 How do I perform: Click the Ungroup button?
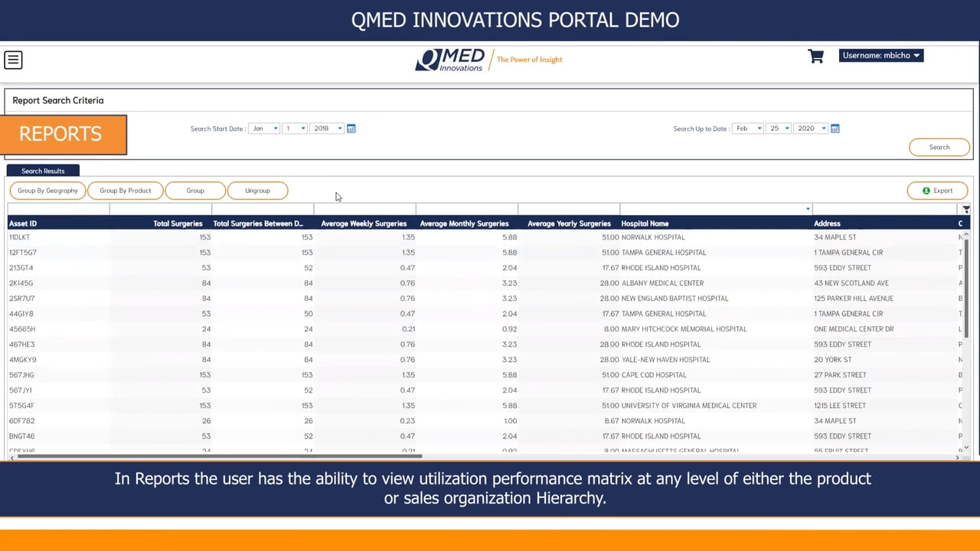[x=257, y=191]
